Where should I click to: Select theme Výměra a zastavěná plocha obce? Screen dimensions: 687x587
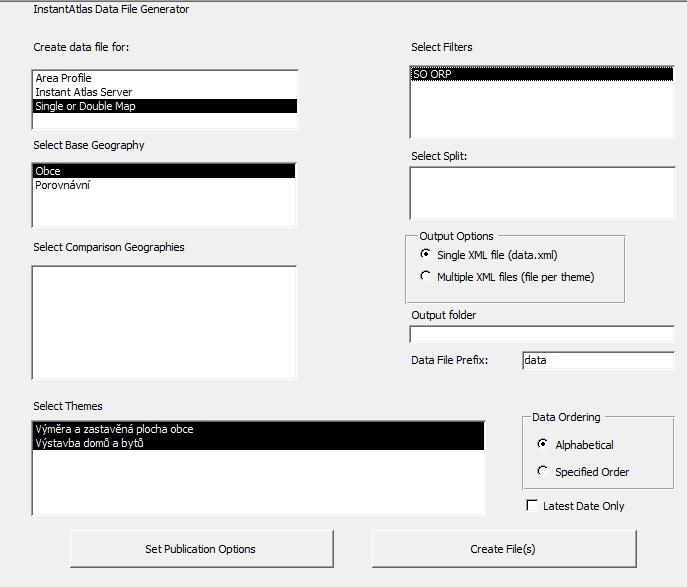coord(259,429)
